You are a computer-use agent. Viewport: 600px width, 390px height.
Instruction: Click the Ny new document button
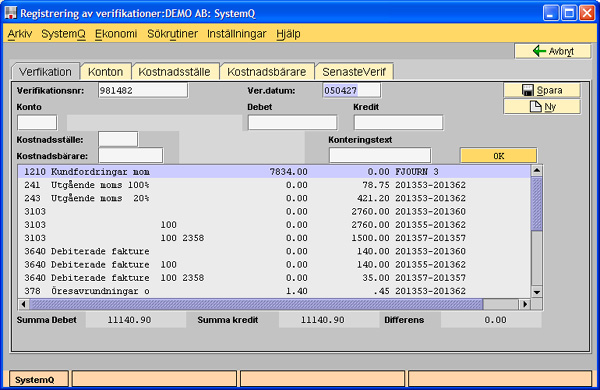(542, 107)
